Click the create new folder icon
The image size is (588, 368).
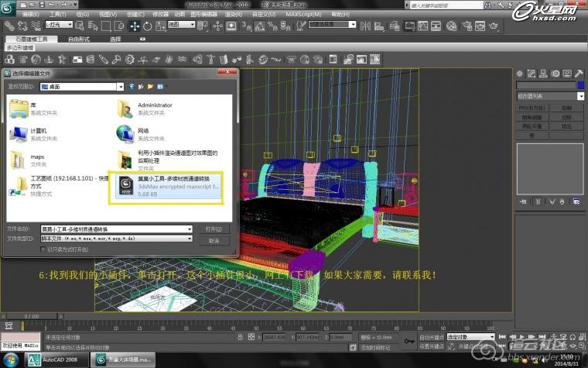pos(150,87)
